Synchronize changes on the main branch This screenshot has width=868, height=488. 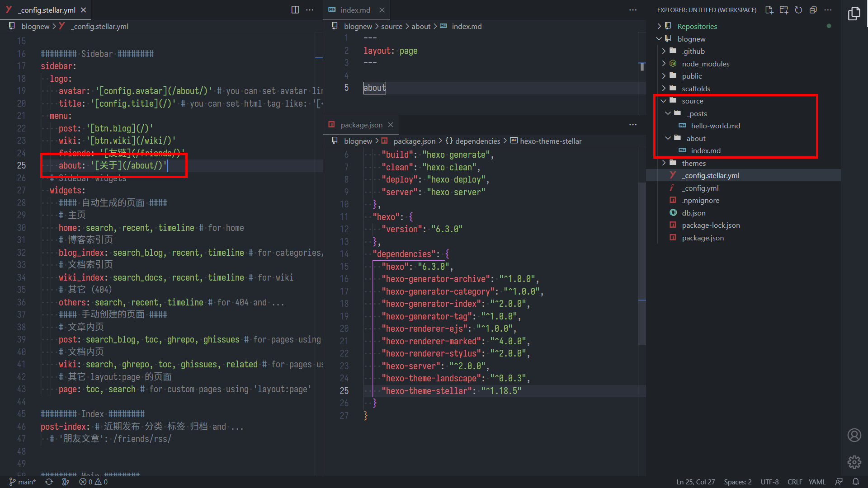click(49, 482)
